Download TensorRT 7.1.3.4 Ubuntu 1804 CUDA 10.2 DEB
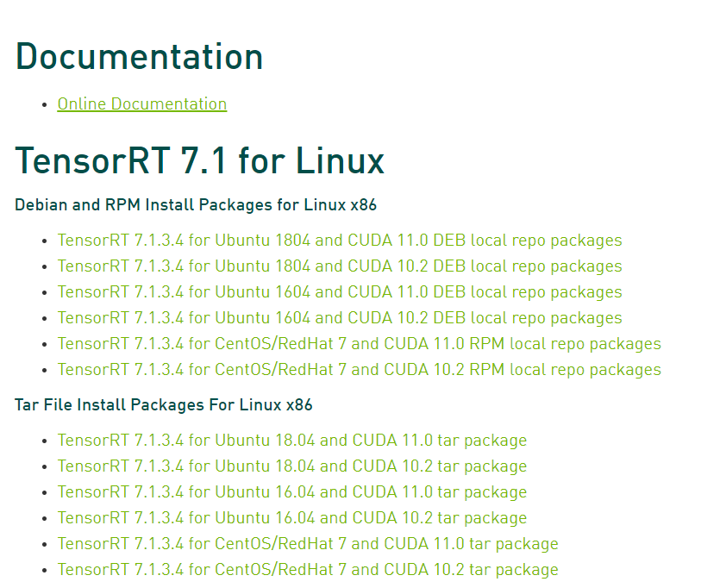Image resolution: width=726 pixels, height=588 pixels. coord(339,266)
